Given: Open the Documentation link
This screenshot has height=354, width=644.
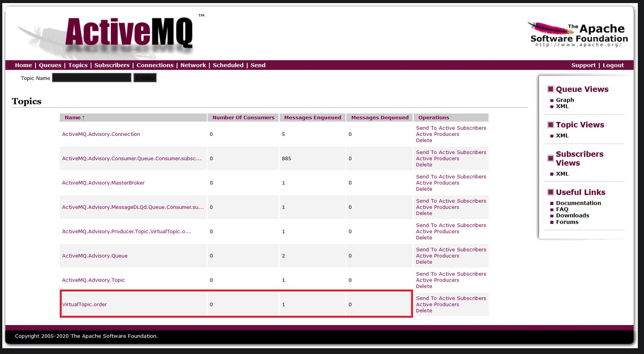Looking at the screenshot, I should pos(578,203).
